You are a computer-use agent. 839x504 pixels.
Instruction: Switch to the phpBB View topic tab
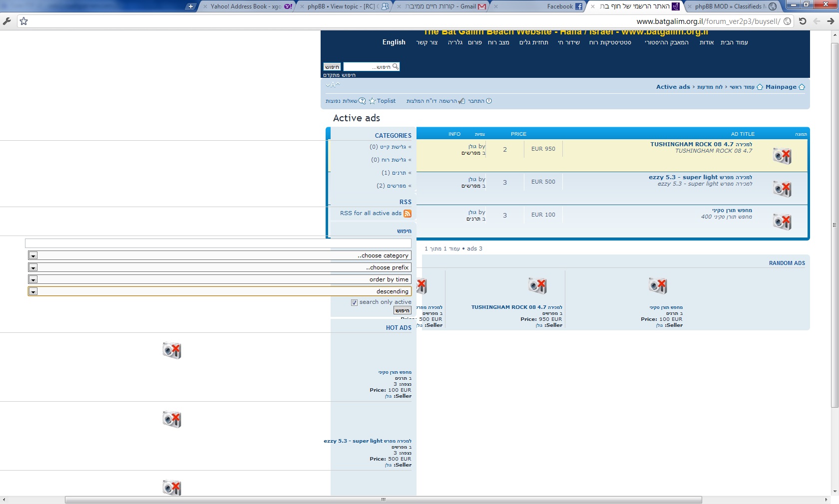[345, 6]
